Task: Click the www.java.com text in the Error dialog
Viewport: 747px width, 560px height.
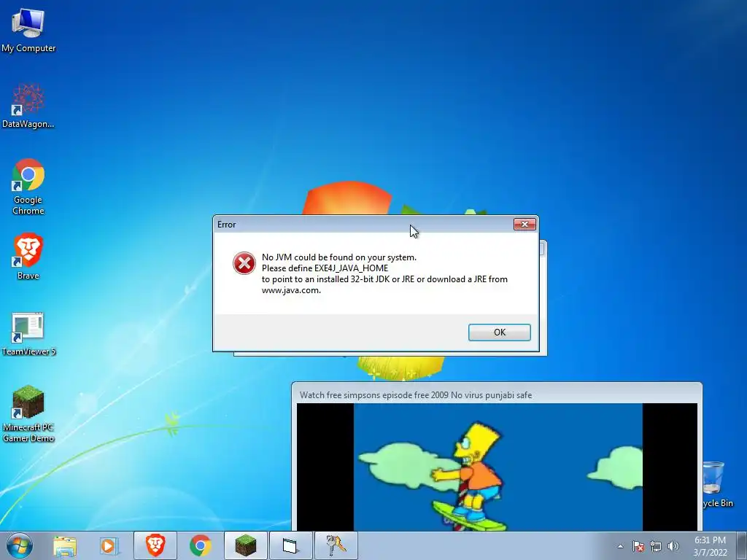Action: [x=291, y=290]
